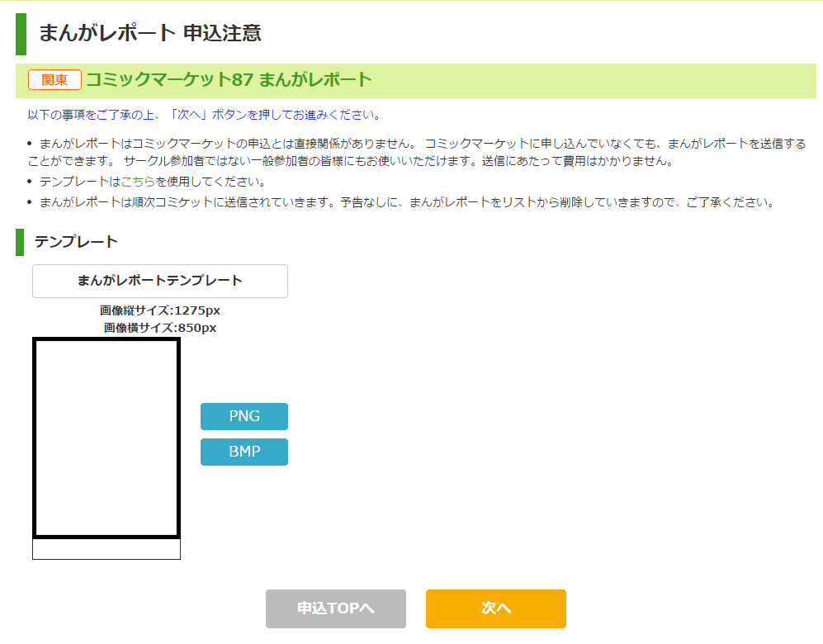Download the BMP template

pos(244,452)
